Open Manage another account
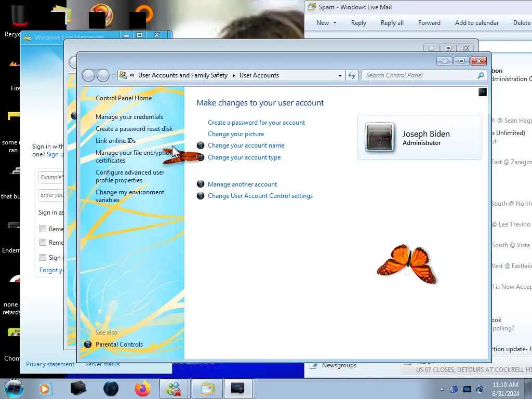This screenshot has height=399, width=532. point(242,184)
